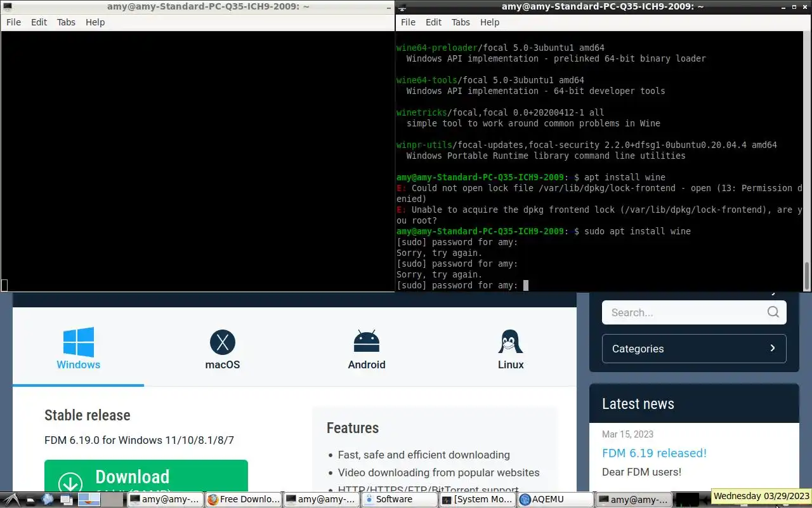Switch to the Android download tab label

(x=367, y=364)
